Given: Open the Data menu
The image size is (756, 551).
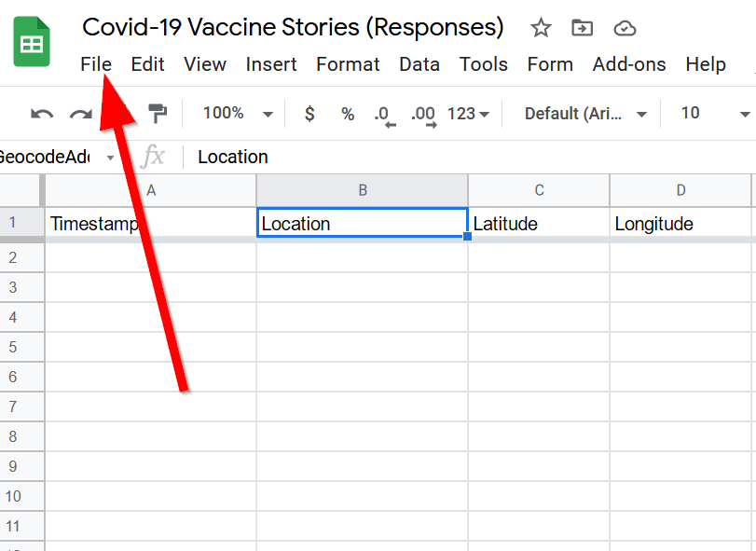Looking at the screenshot, I should pos(419,64).
